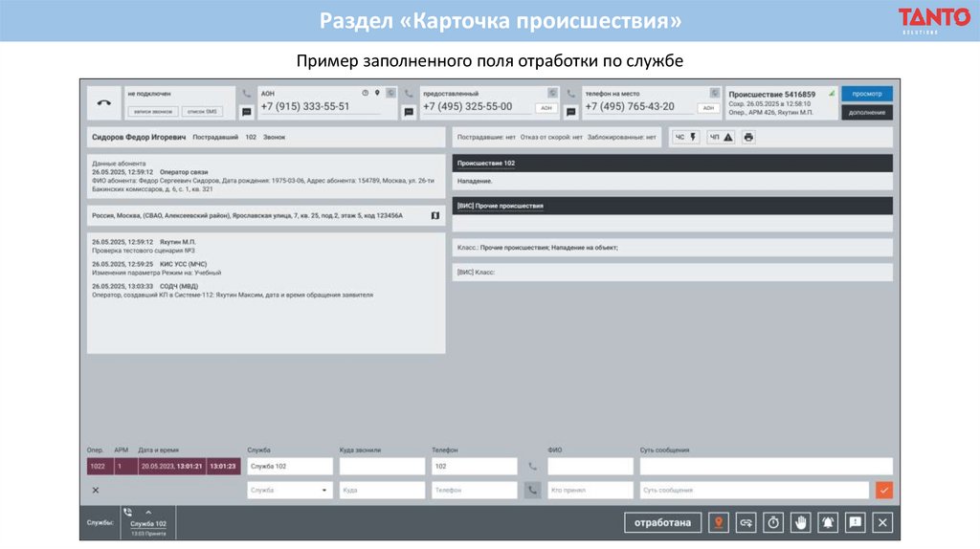Click the Сидоров Федор Игоревич name
The width and height of the screenshot is (980, 549).
tap(139, 137)
